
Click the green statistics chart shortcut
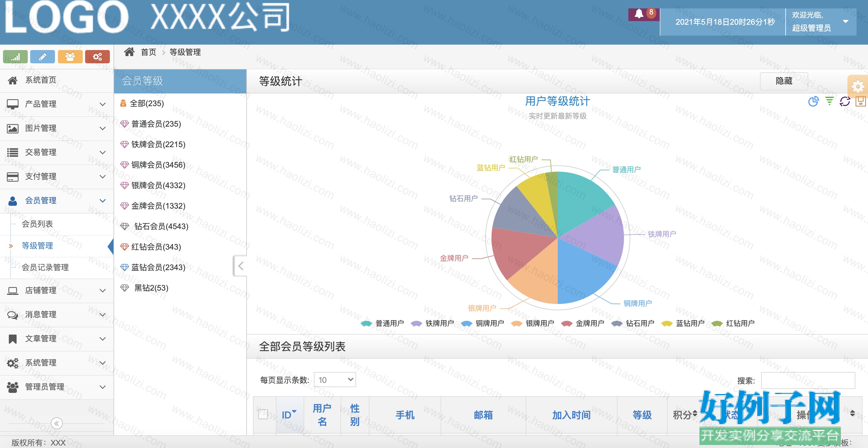point(15,57)
